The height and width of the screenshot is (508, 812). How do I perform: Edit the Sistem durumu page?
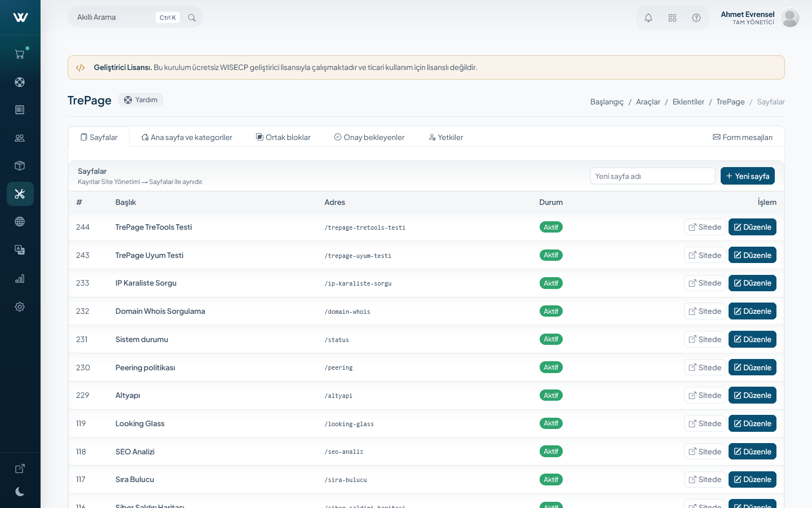pyautogui.click(x=752, y=339)
